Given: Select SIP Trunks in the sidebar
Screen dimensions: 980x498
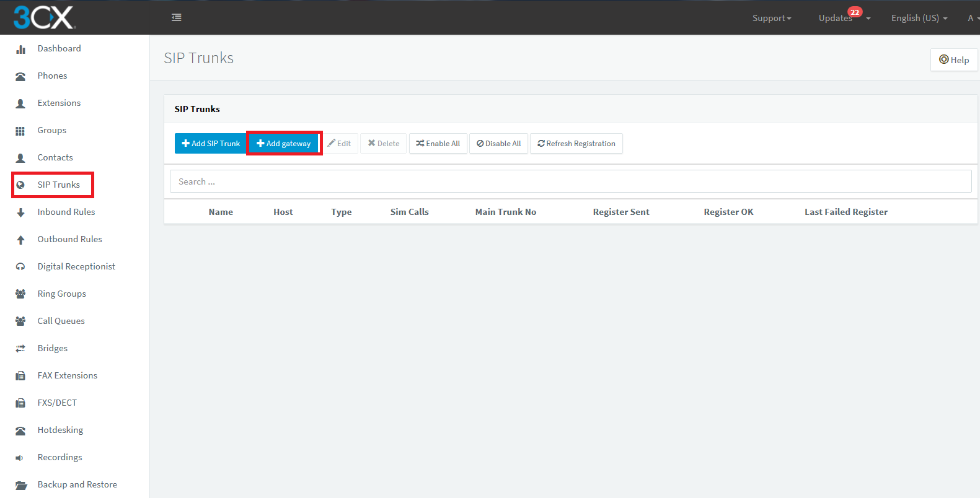Looking at the screenshot, I should point(58,185).
